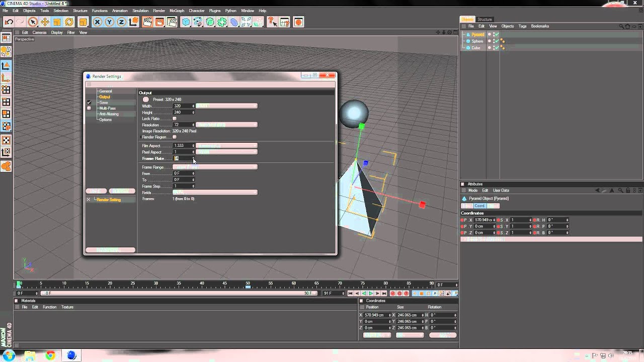Select the Live Selection arrow tool

pyautogui.click(x=33, y=22)
